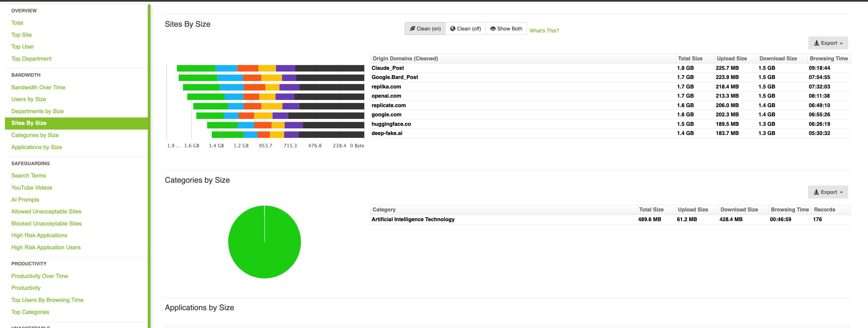
Task: Open Top Users By Browsing Time
Action: [47, 299]
